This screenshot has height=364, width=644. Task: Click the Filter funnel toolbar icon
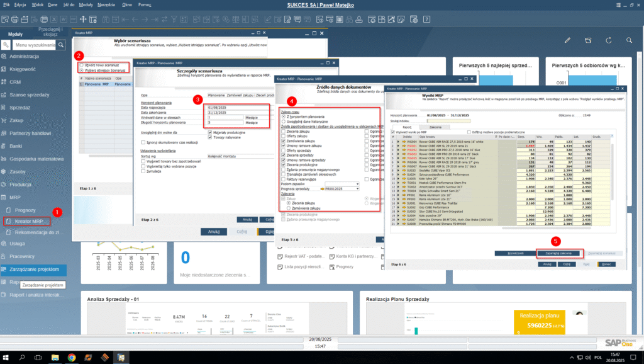(x=174, y=20)
